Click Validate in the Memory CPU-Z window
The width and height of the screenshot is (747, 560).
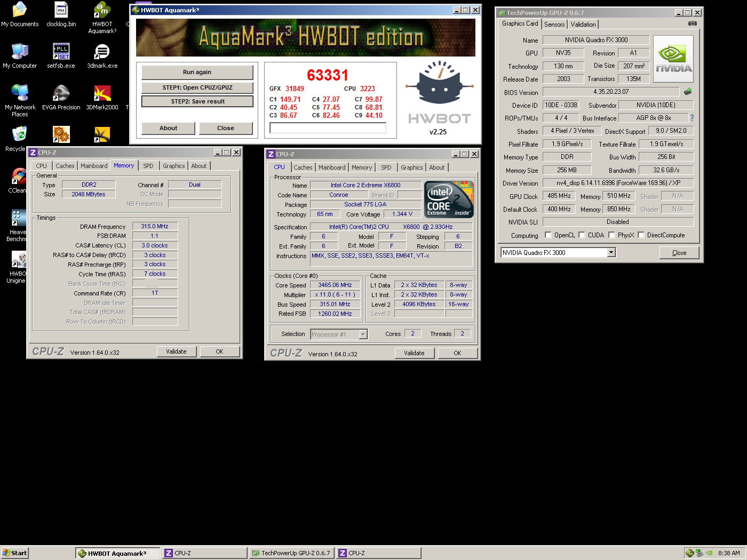[x=177, y=351]
